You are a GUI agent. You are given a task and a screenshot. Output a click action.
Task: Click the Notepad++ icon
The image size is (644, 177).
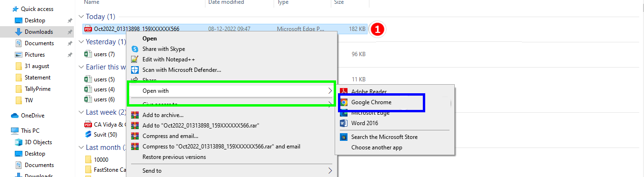134,59
